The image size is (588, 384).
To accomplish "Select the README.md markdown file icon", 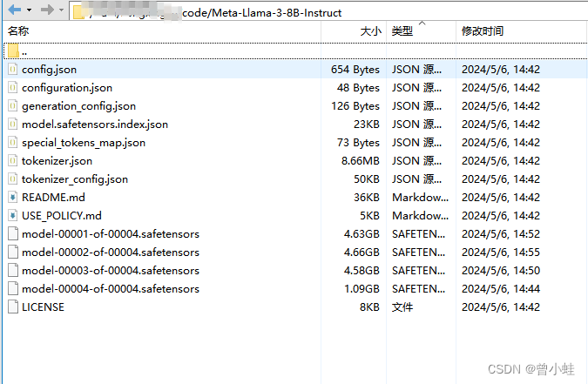I will tap(13, 197).
